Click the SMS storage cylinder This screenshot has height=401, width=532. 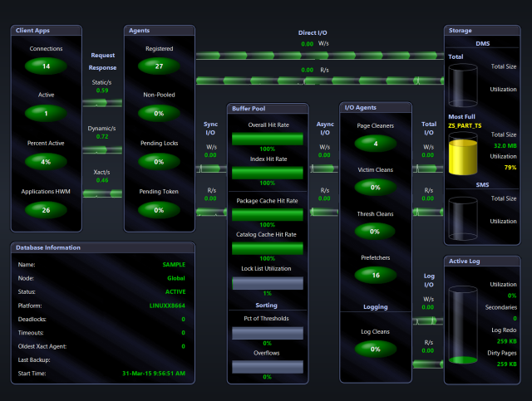pyautogui.click(x=463, y=218)
